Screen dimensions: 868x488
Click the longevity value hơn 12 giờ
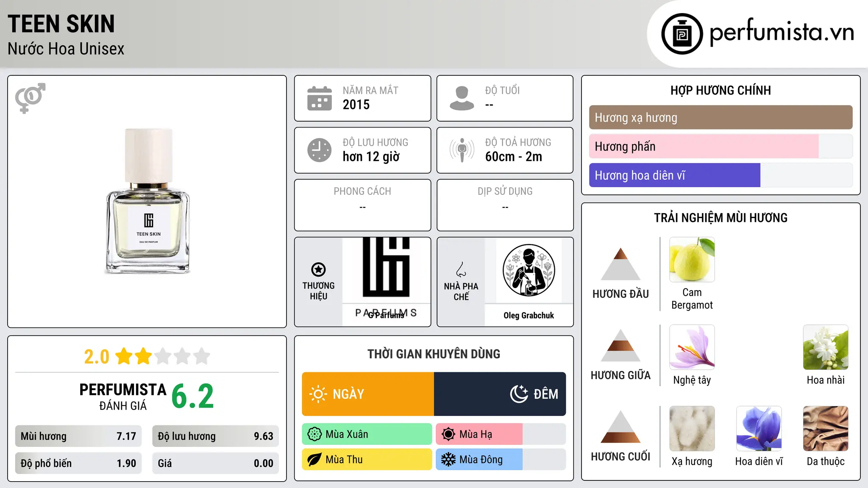coord(371,157)
